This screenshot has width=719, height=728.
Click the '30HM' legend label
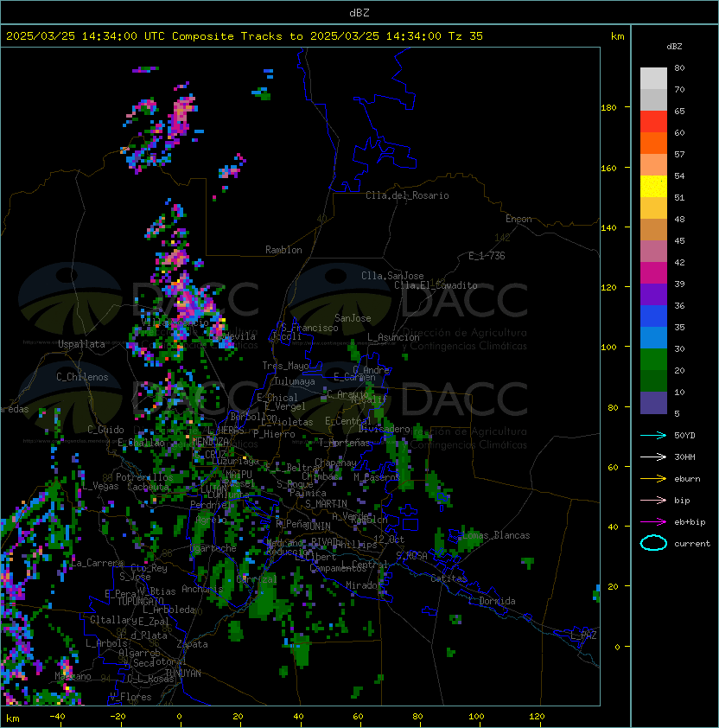[x=684, y=457]
